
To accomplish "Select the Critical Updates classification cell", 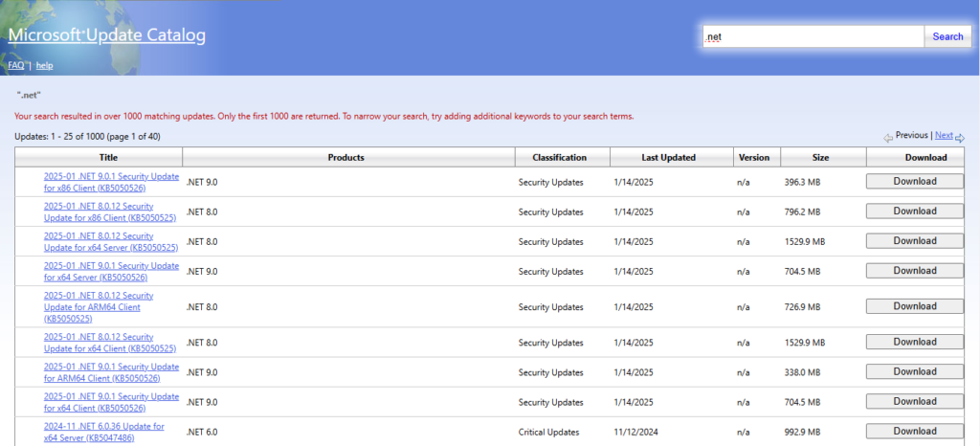I will click(x=548, y=433).
